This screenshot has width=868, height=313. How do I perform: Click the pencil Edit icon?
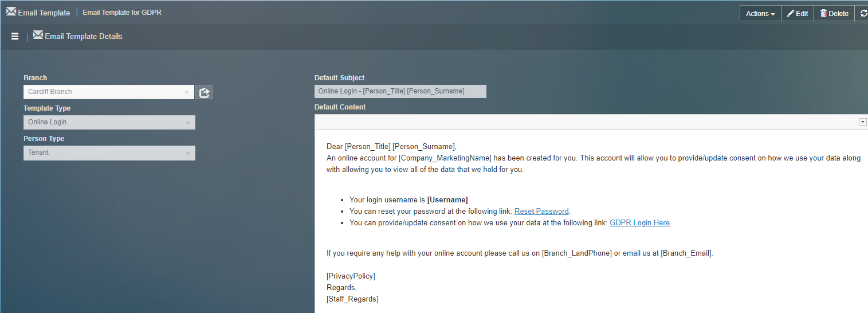(791, 13)
